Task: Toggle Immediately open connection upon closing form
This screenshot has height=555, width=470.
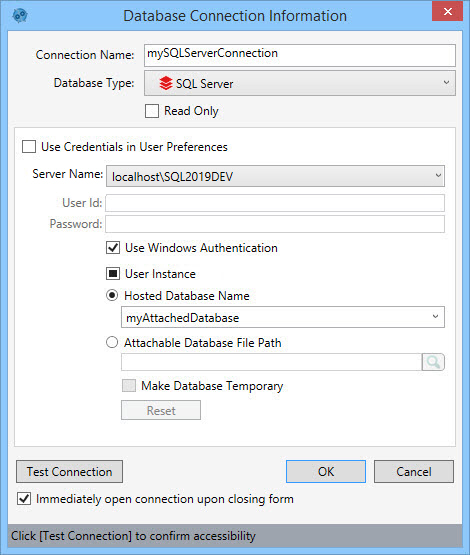Action: (x=24, y=499)
